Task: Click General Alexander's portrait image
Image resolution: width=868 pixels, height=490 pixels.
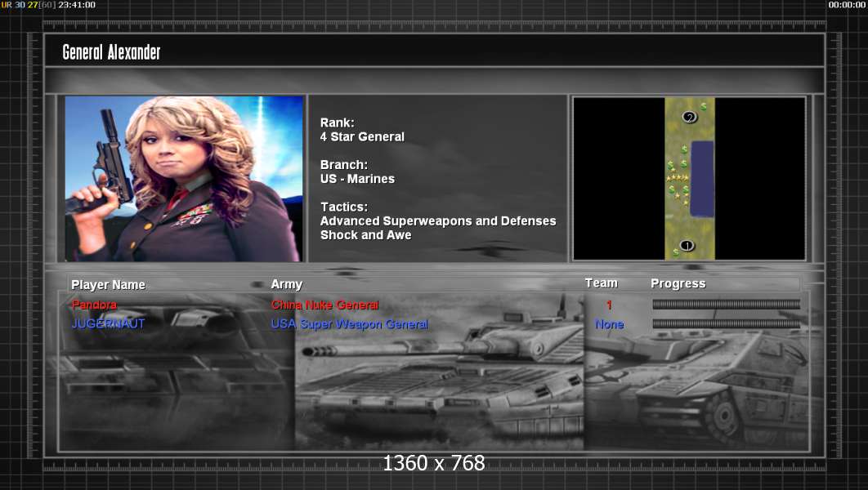Action: [184, 179]
